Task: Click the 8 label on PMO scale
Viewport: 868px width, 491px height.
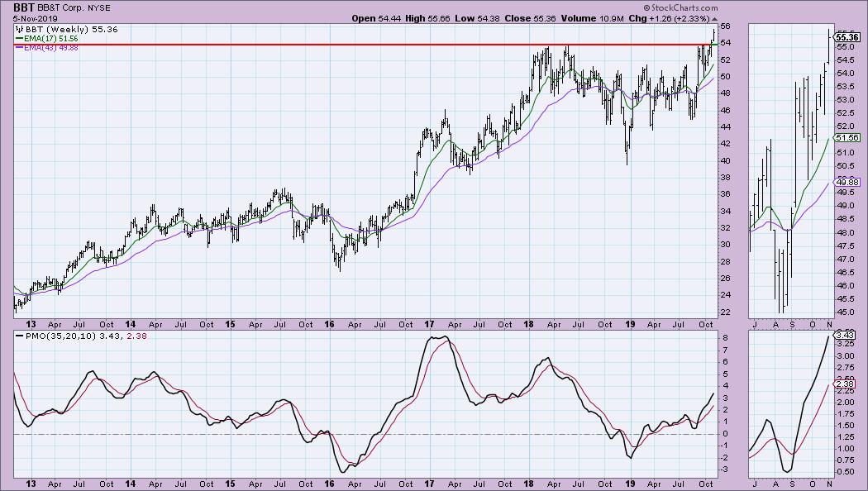Action: tap(725, 338)
